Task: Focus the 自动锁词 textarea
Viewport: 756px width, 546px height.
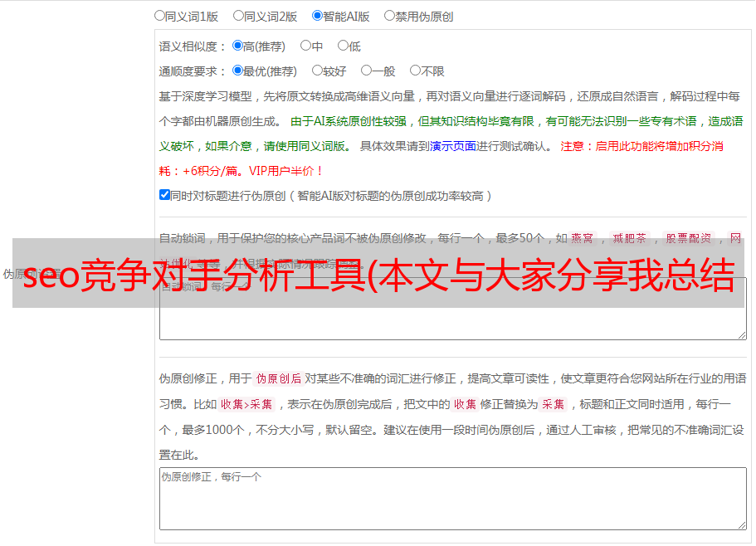Action: tap(453, 309)
